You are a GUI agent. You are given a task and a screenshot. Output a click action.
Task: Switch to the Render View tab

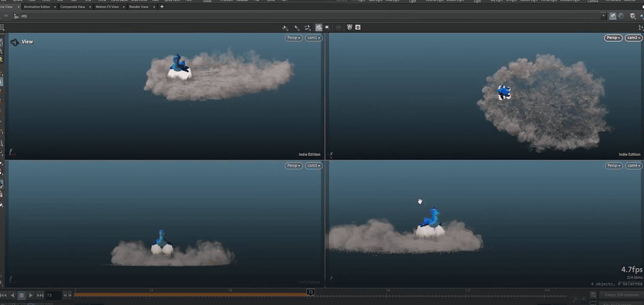(x=139, y=7)
